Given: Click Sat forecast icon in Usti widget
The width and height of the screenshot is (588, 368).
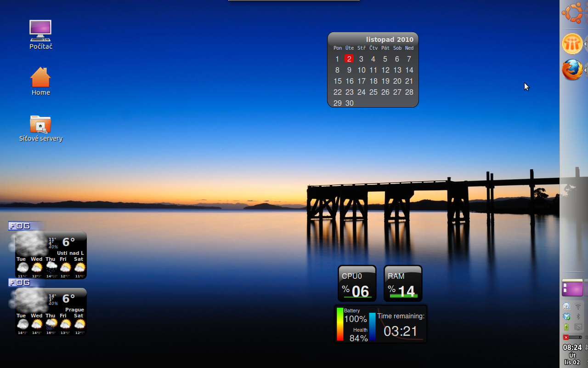Looking at the screenshot, I should point(79,267).
